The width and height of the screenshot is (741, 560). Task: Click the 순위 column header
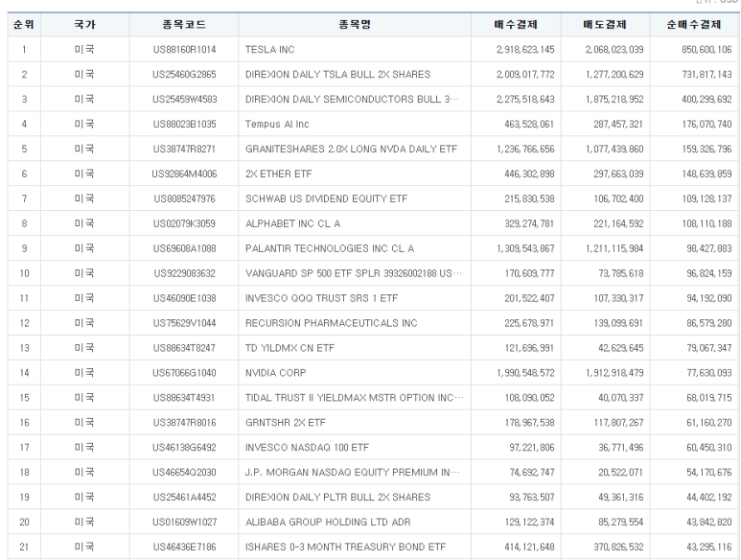point(24,25)
